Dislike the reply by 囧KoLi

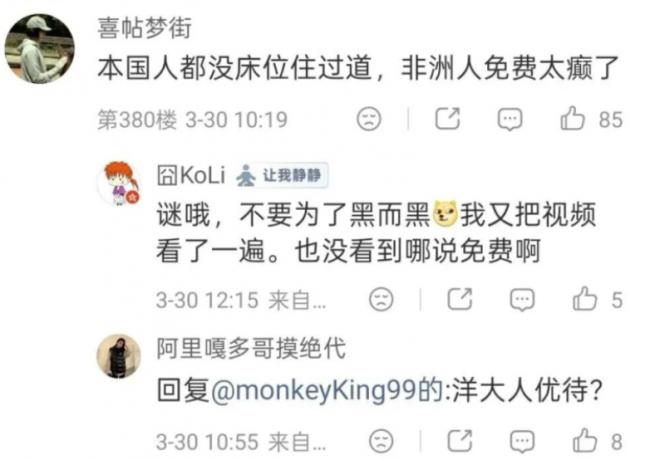coord(381,299)
